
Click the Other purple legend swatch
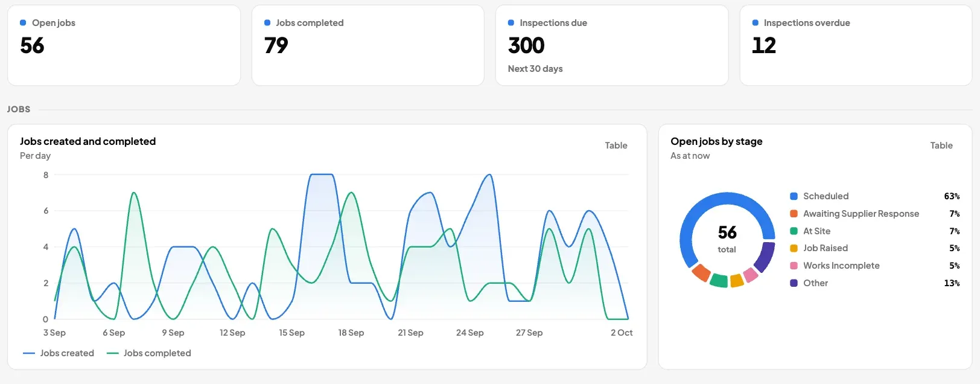pos(794,283)
